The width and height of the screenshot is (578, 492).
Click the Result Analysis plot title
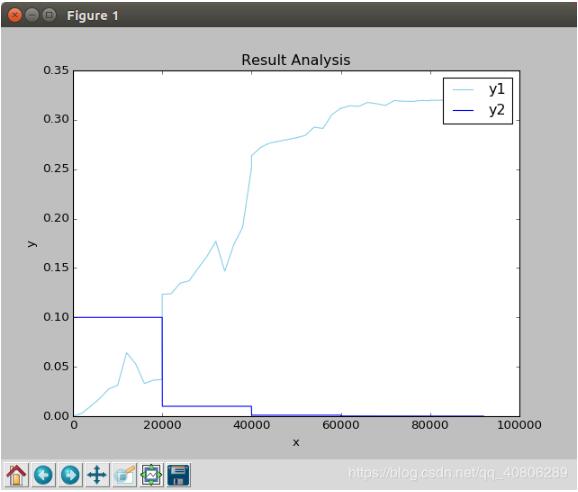(x=296, y=60)
